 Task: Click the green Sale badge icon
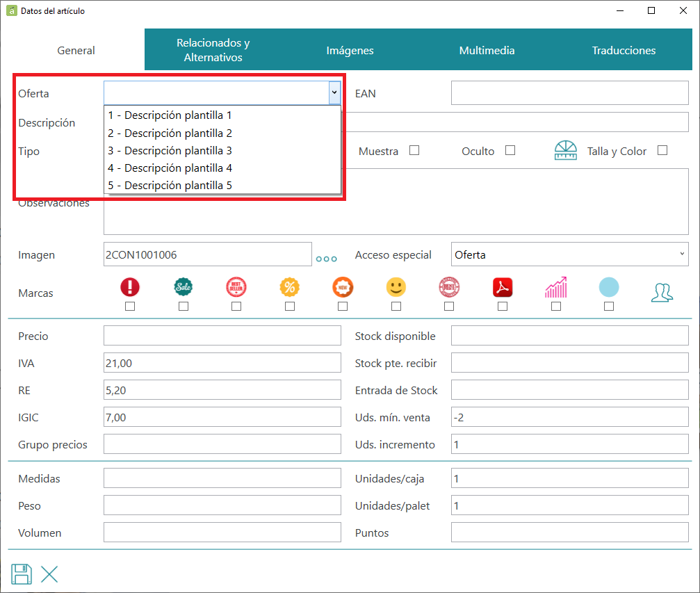[183, 287]
